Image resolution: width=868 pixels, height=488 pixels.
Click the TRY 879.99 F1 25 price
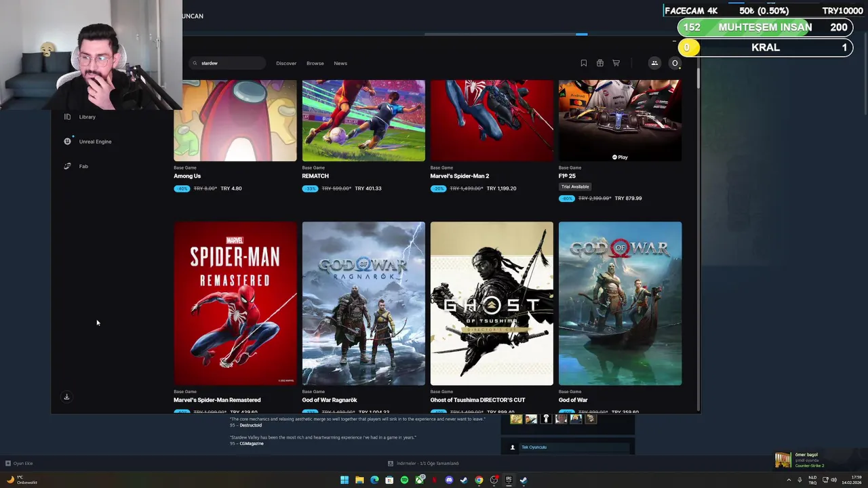[x=628, y=199]
